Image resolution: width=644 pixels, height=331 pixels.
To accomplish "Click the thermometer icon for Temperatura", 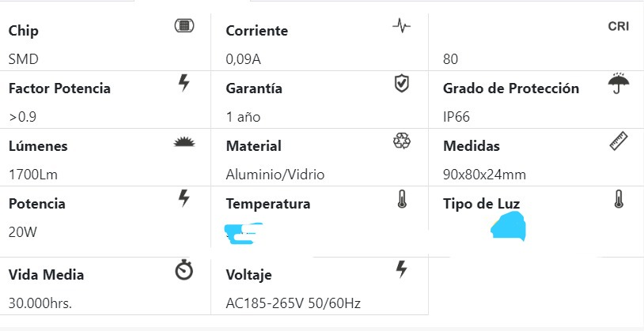I will (x=402, y=198).
